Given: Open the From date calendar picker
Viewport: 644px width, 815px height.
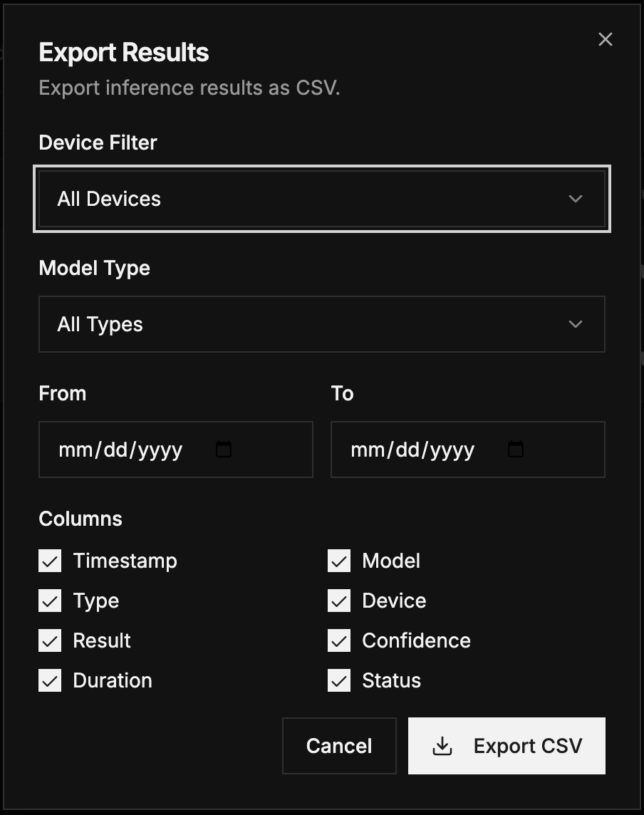Looking at the screenshot, I should [224, 450].
